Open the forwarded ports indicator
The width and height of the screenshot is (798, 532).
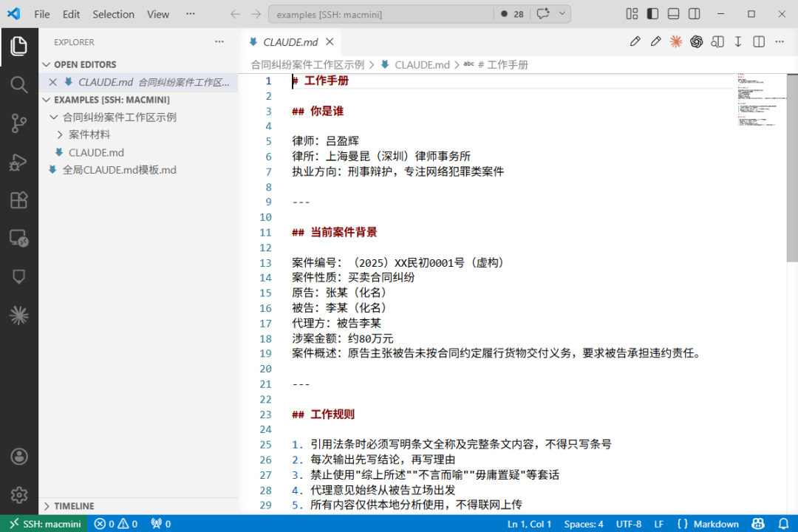(161, 524)
